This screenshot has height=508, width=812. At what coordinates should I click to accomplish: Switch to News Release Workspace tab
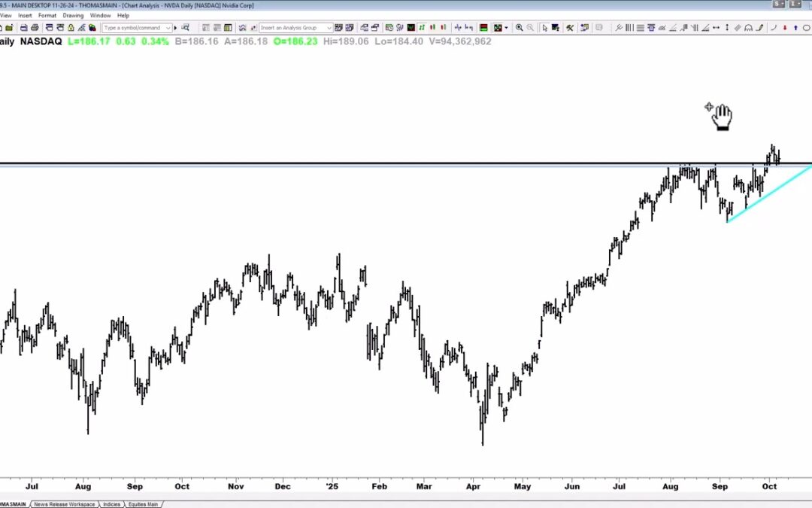[x=64, y=504]
